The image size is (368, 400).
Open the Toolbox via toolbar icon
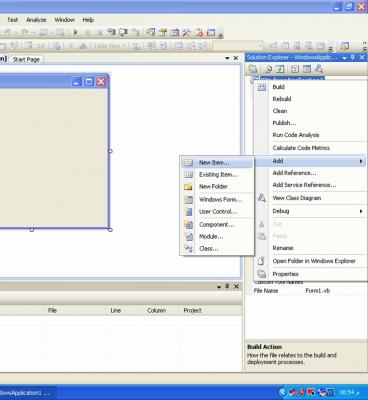pyautogui.click(x=186, y=32)
